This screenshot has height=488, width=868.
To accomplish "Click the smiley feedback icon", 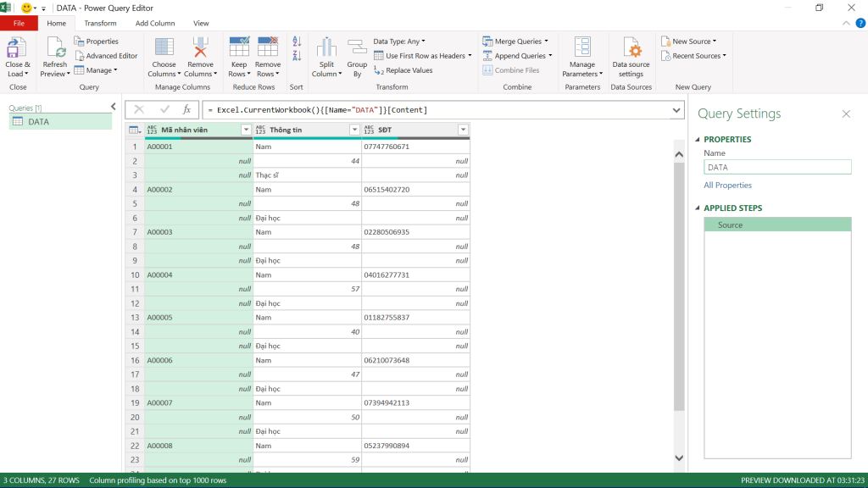I will 26,8.
